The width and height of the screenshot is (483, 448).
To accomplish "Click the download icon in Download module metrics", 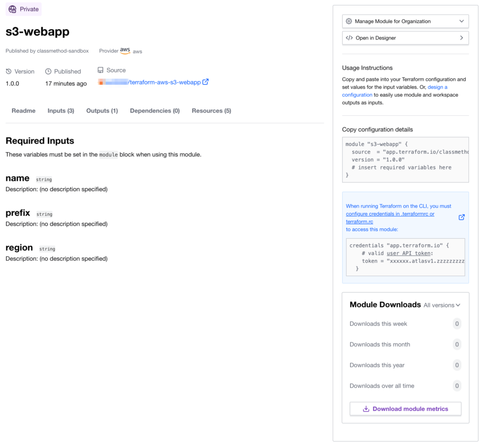I will tap(366, 409).
